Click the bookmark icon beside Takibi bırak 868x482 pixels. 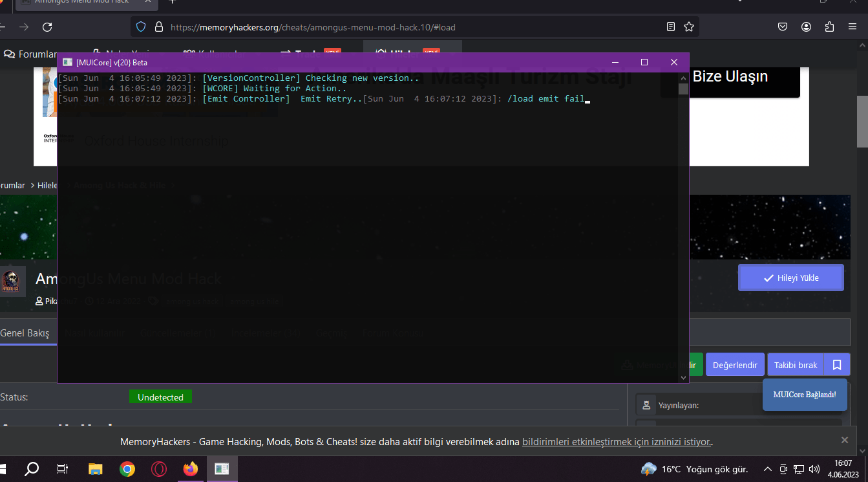pos(837,365)
